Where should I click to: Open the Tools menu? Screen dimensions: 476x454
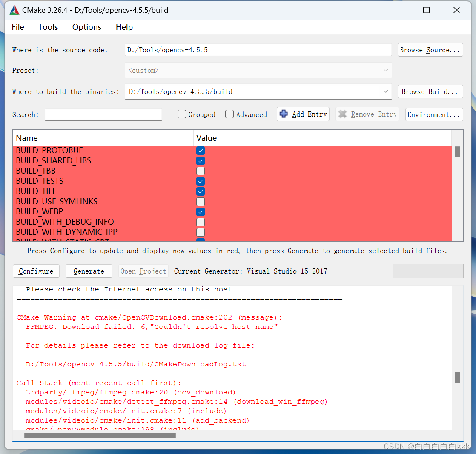coord(48,27)
